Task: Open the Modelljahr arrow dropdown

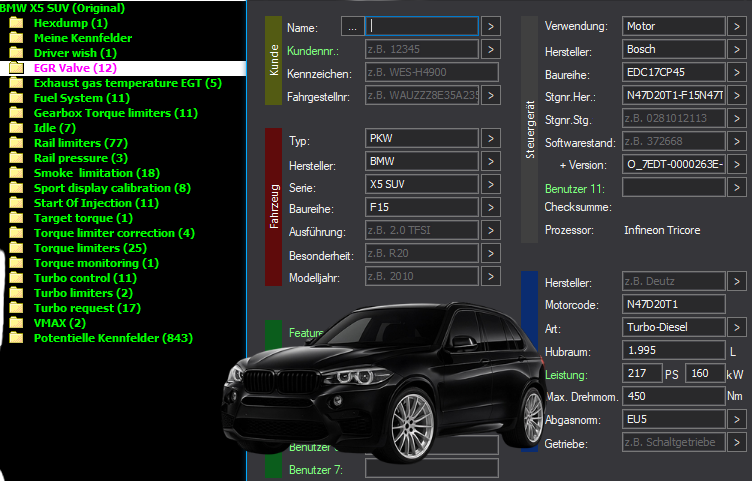Action: click(491, 276)
